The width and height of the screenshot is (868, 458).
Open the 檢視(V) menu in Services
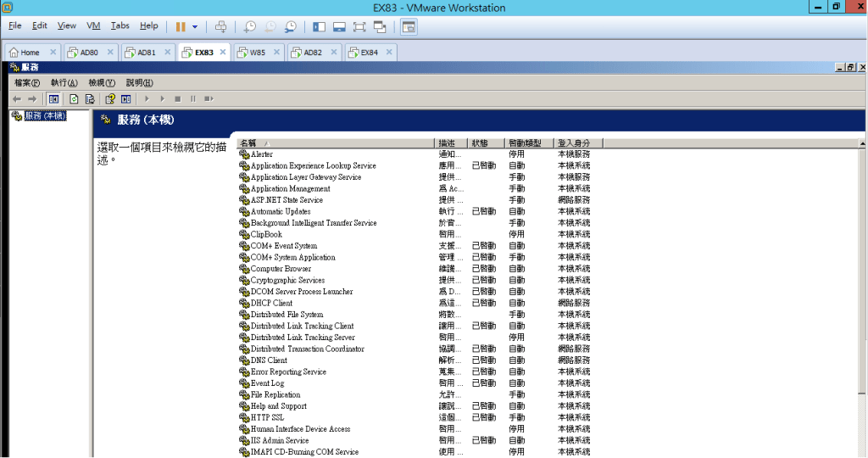point(101,83)
